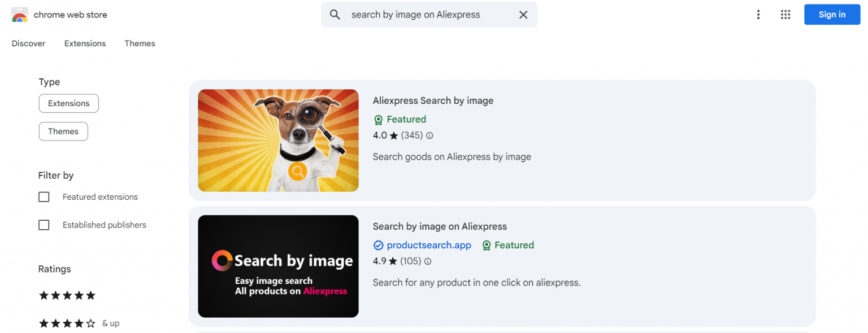This screenshot has width=868, height=333.
Task: Open the Themes tab
Action: (x=140, y=43)
